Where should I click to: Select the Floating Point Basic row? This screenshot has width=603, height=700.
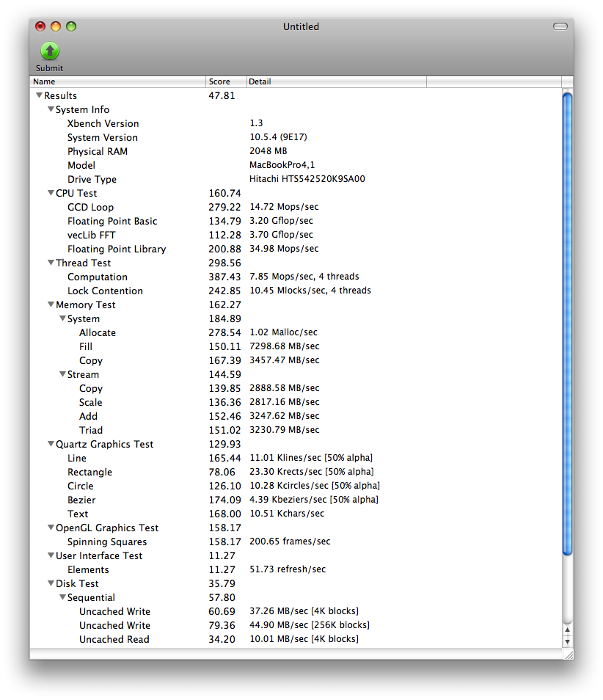(296, 221)
